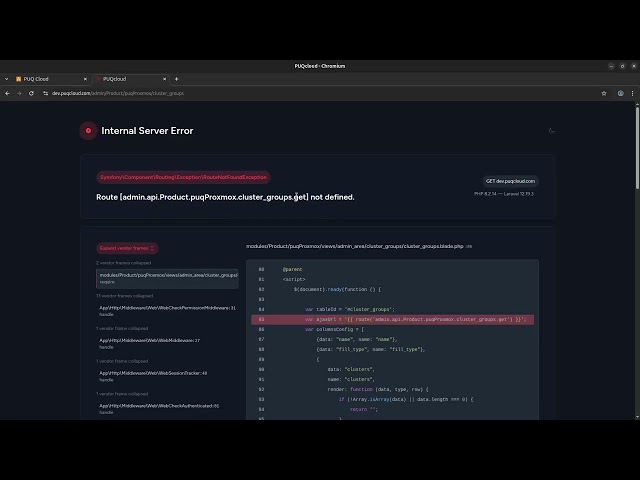
Task: Go back using the browser back arrow
Action: coord(7,93)
